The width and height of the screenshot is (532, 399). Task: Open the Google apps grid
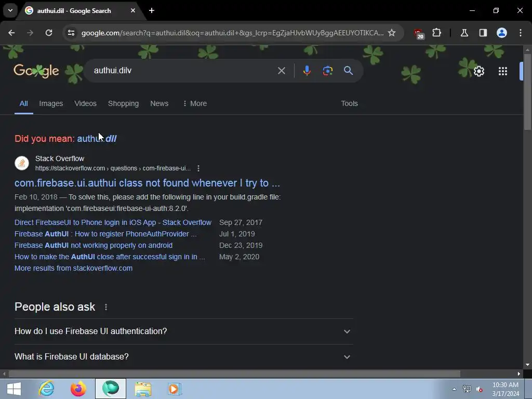(x=503, y=71)
